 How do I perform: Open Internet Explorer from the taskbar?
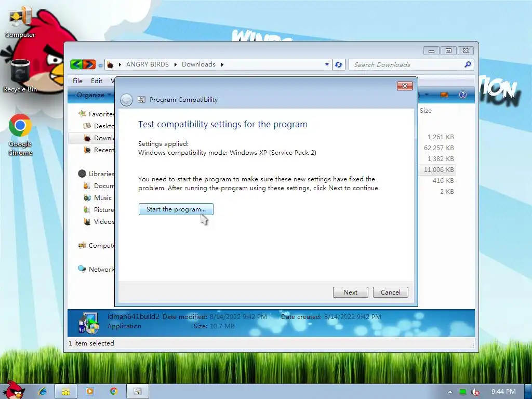(x=43, y=391)
